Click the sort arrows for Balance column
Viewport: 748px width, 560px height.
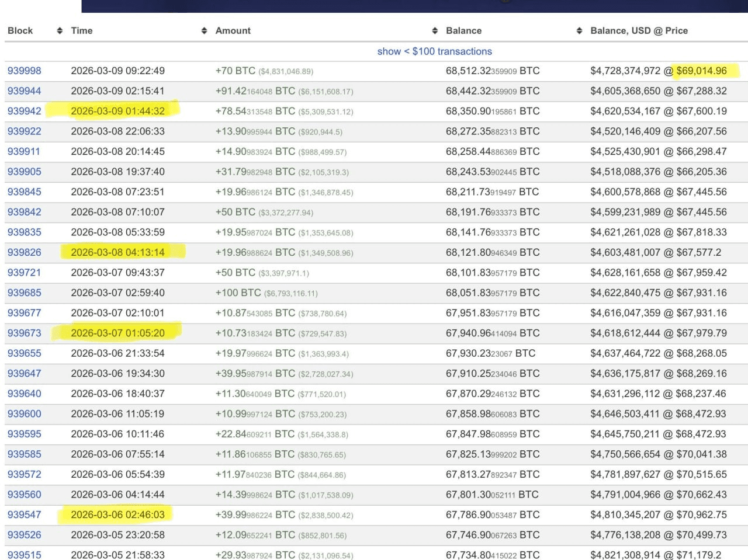(579, 31)
